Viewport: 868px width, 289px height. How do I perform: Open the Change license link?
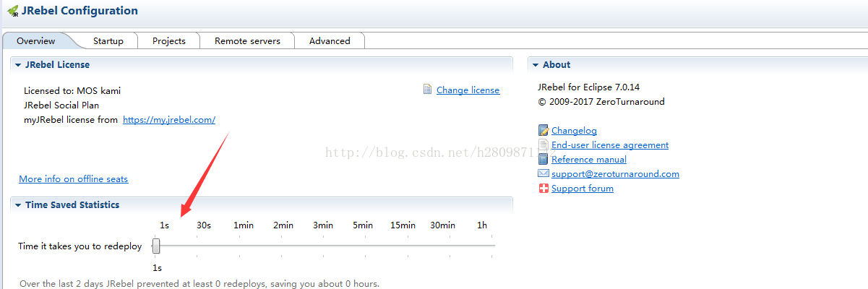pyautogui.click(x=468, y=90)
